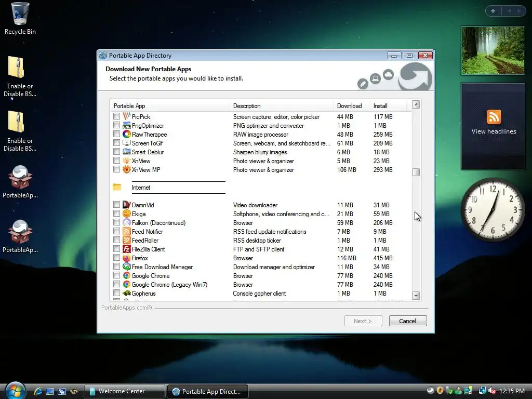Click the Feed Notifier row name
Screen dimensions: 532x399
coord(147,231)
